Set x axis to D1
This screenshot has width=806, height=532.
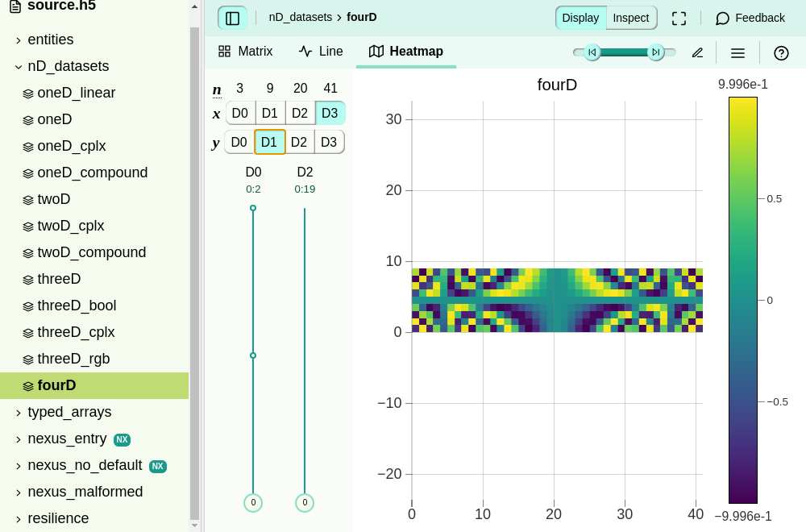click(270, 113)
